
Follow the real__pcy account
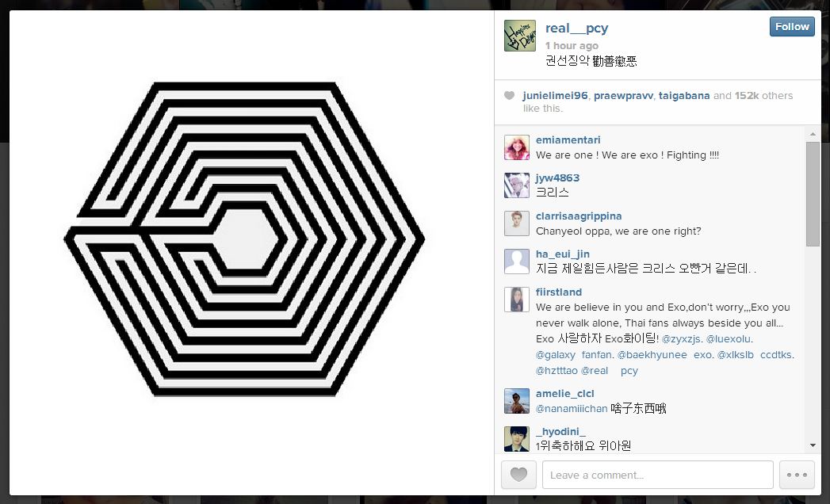click(792, 26)
